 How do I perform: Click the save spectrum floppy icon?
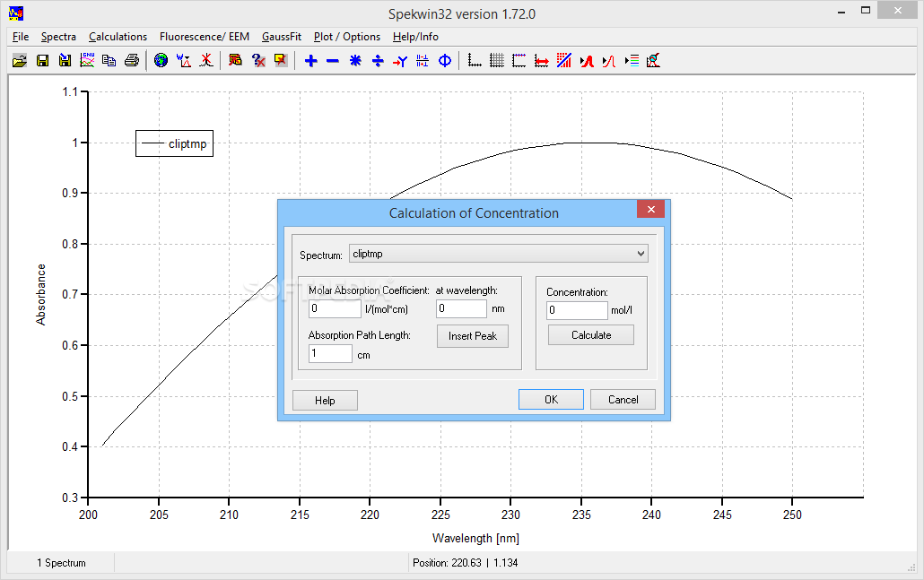tap(42, 61)
